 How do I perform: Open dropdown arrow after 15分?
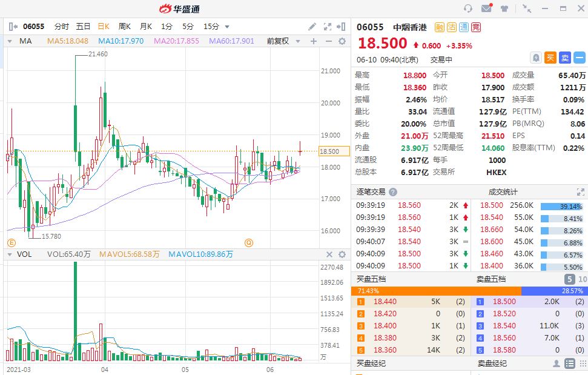point(227,27)
